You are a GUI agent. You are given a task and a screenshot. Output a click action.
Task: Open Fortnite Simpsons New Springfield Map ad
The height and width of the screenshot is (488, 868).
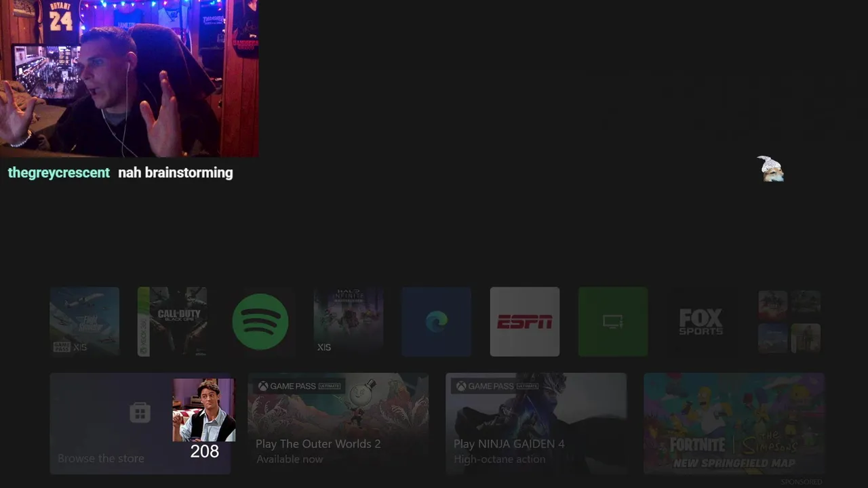734,423
